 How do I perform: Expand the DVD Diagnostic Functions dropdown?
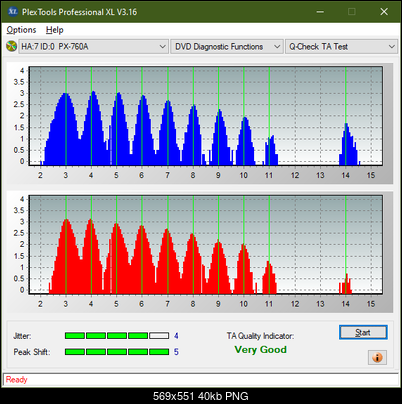(x=227, y=46)
